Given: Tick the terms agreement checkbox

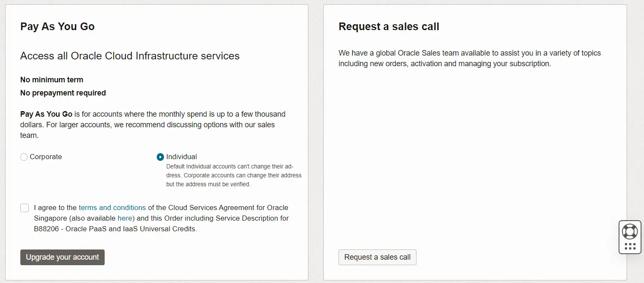Looking at the screenshot, I should 25,208.
